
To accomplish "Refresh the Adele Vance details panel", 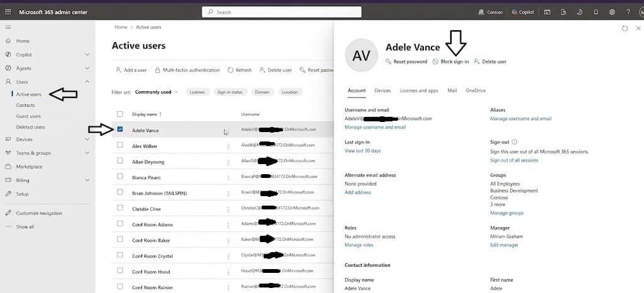I will (625, 28).
